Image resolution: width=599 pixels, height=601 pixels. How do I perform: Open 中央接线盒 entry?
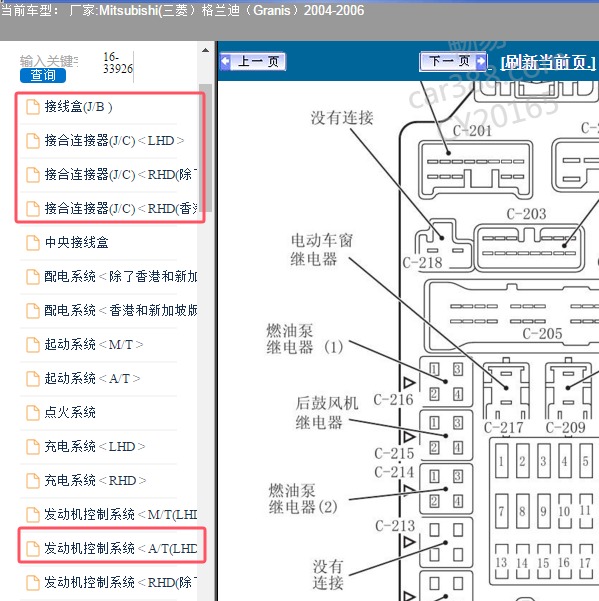[x=77, y=243]
